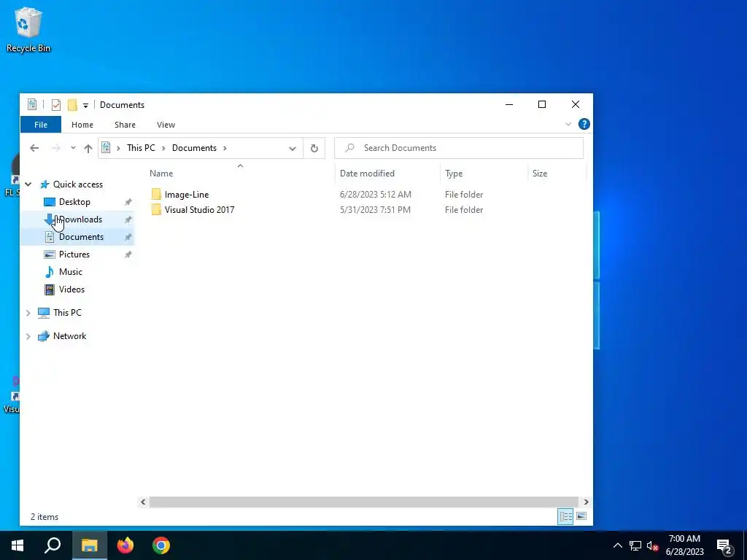Open File Explorer Help icon
The width and height of the screenshot is (747, 560).
[584, 124]
